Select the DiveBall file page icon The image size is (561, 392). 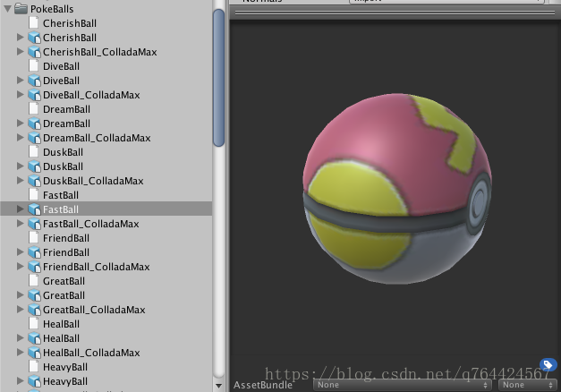[34, 66]
